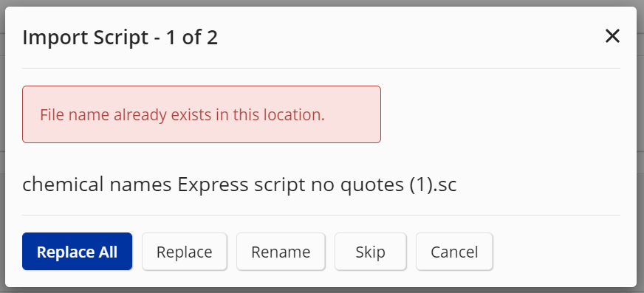Select the white Replace button beside Replace All
644x293 pixels.
[185, 252]
